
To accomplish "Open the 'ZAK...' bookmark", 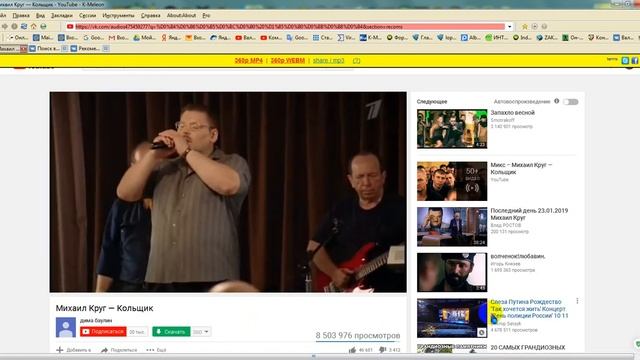I will pyautogui.click(x=547, y=38).
